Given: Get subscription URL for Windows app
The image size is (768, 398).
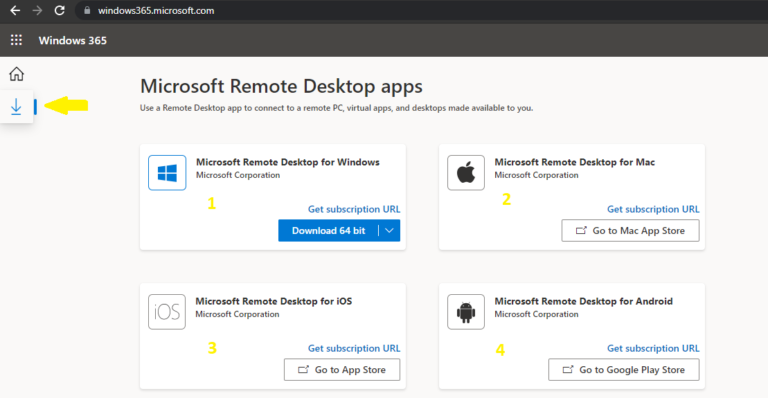Looking at the screenshot, I should point(354,209).
